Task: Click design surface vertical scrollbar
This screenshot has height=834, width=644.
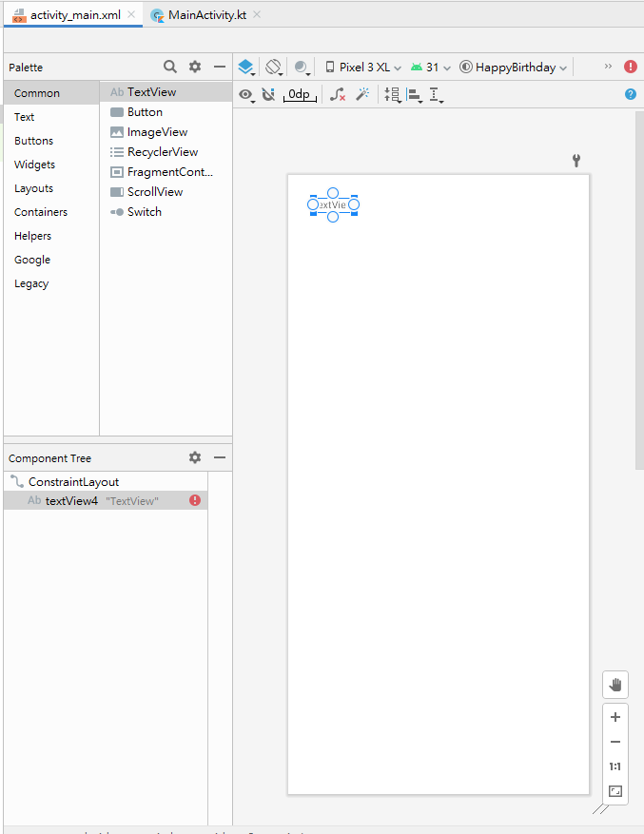Action: coord(639,290)
